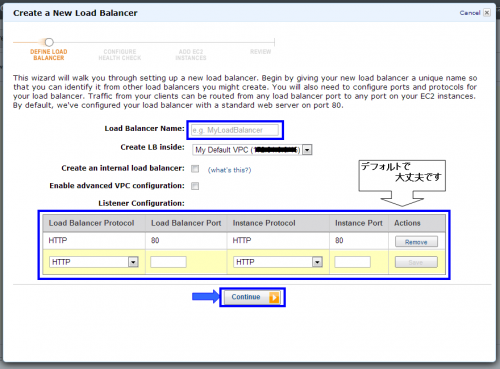This screenshot has width=500, height=369.
Task: Click the new Load Balancer Port field
Action: point(168,262)
